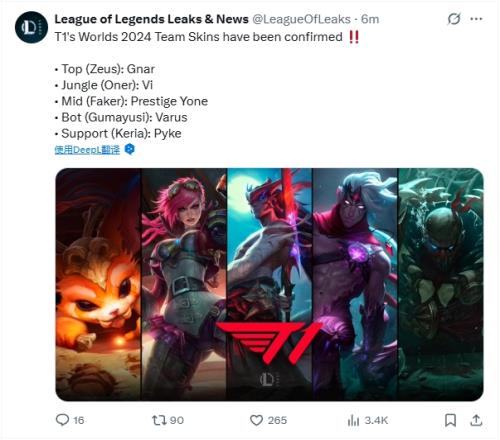Screen dimensions: 500x440
Task: Like the tweet with the heart icon
Action: [256, 420]
